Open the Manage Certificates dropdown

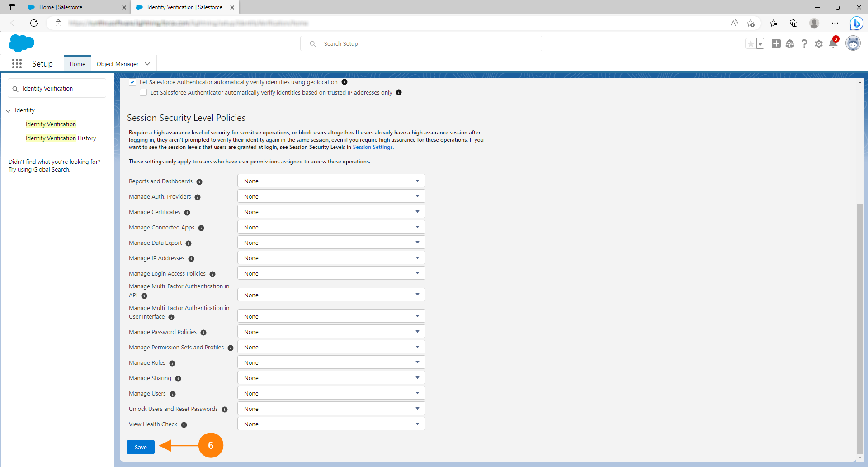[x=331, y=212]
